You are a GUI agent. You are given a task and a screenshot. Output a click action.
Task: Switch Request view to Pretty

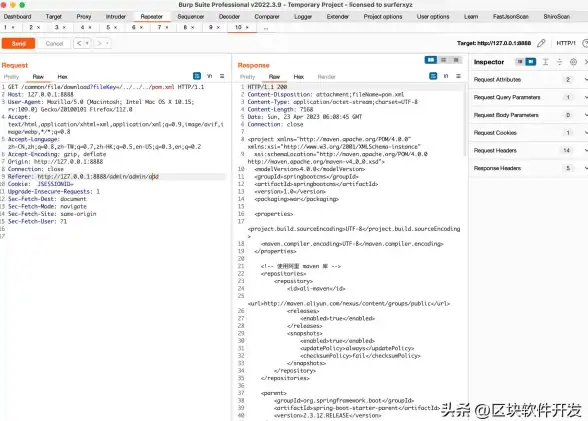11,76
